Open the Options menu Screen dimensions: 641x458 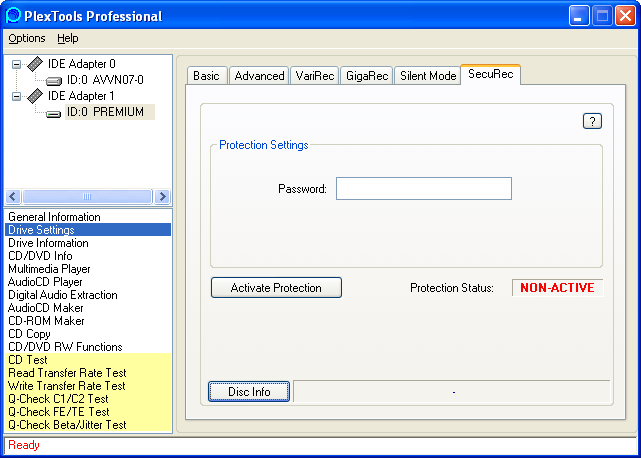click(x=27, y=38)
